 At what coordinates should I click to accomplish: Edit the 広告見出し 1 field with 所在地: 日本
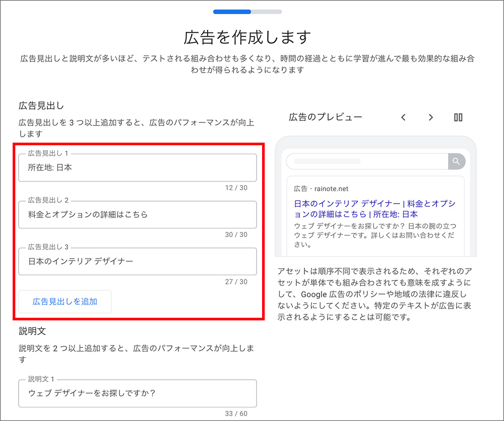click(138, 167)
